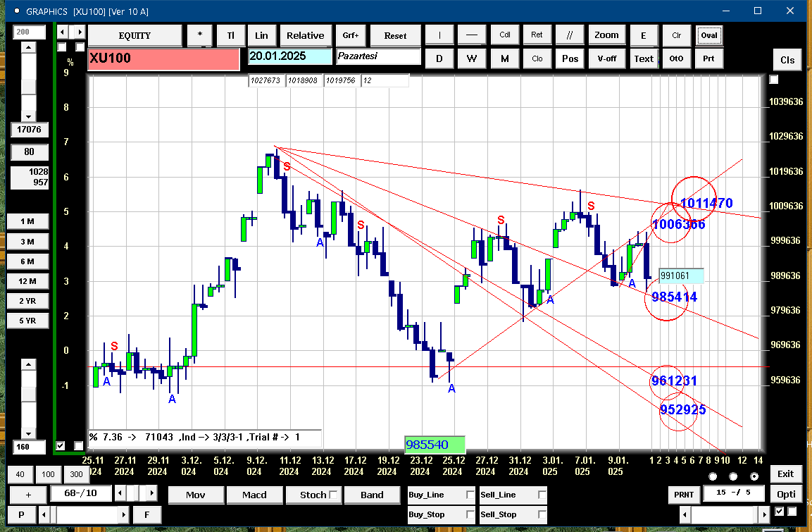
Task: Enable the Buy_Line checkbox
Action: [470, 495]
